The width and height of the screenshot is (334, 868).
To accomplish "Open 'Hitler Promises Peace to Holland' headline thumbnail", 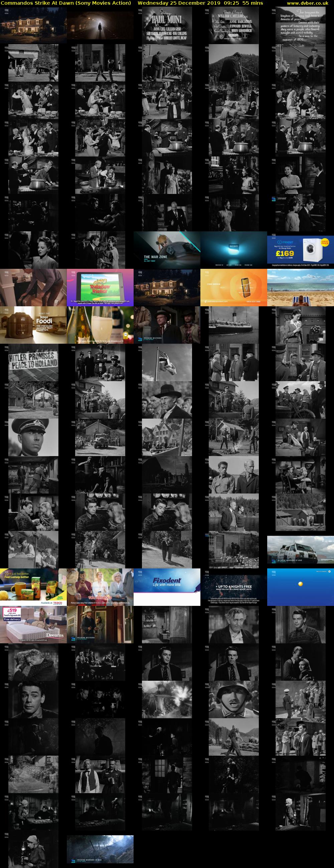I will point(33,362).
